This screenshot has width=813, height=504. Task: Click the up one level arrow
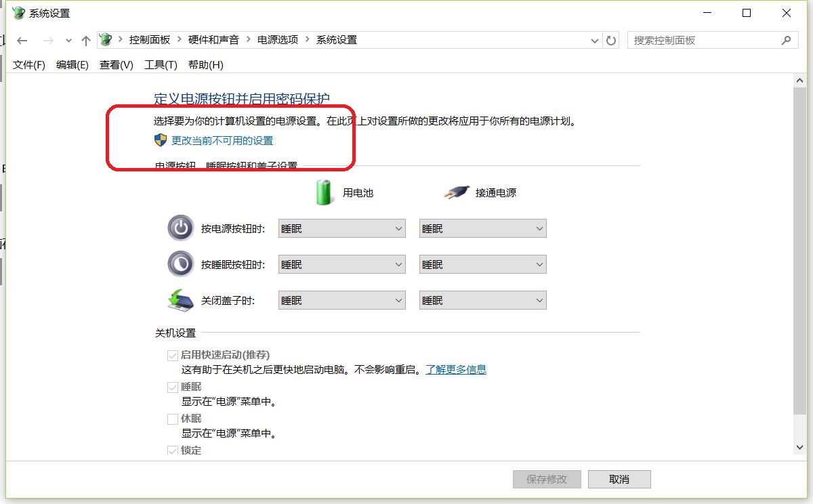pyautogui.click(x=85, y=41)
